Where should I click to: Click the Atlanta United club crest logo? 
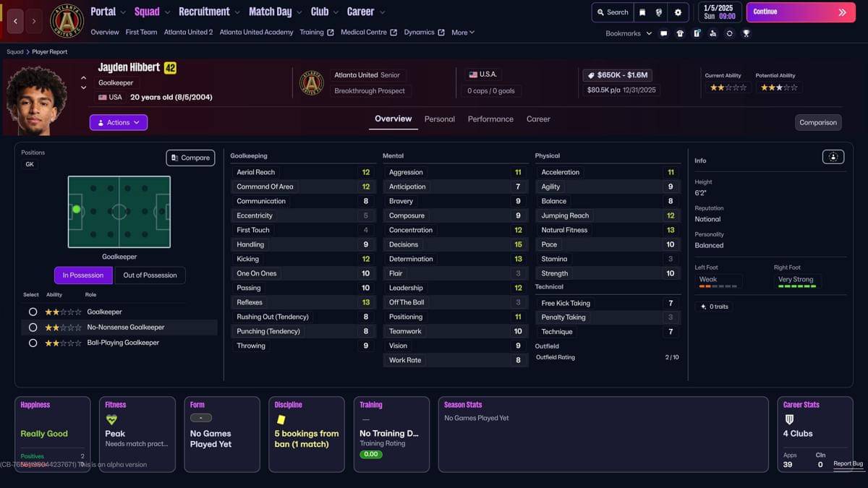click(x=67, y=21)
